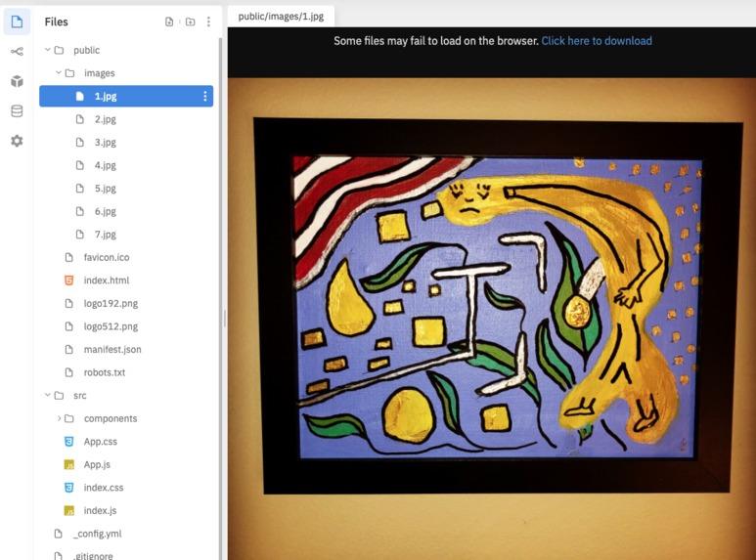Viewport: 756px width, 560px height.
Task: Open 6.jpg in the file tree
Action: 105,211
